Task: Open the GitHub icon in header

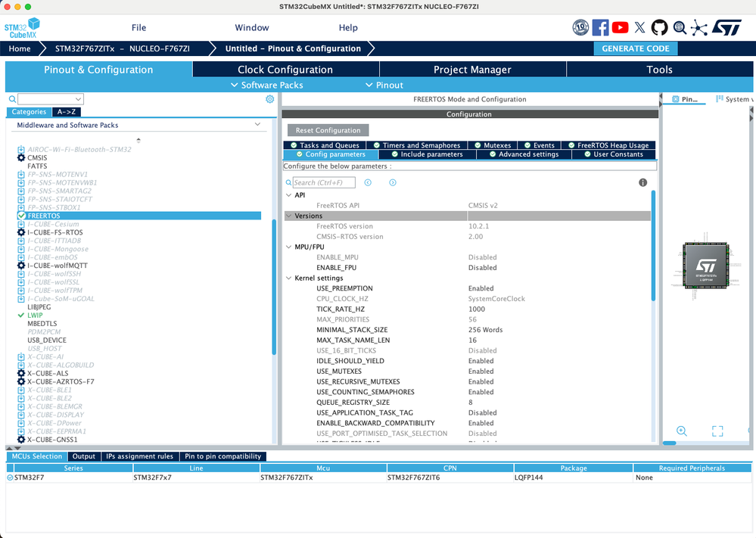Action: (659, 27)
